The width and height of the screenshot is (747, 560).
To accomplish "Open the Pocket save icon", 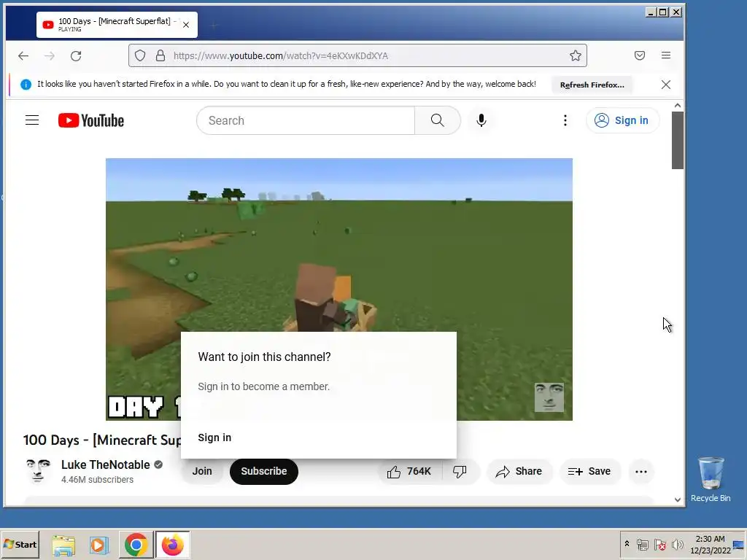I will (640, 55).
